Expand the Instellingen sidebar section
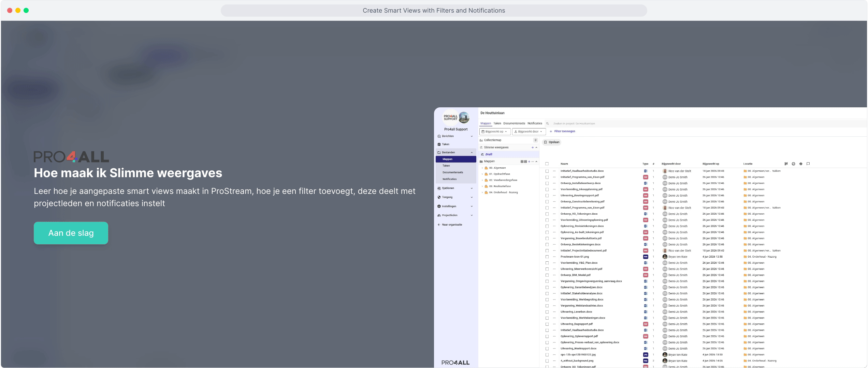 pyautogui.click(x=472, y=206)
